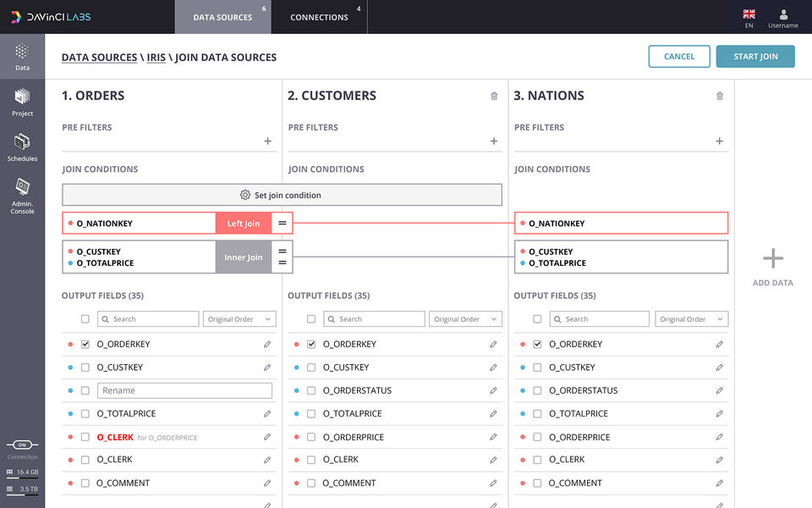The image size is (812, 508).
Task: Delete the Customers data source
Action: pos(494,96)
